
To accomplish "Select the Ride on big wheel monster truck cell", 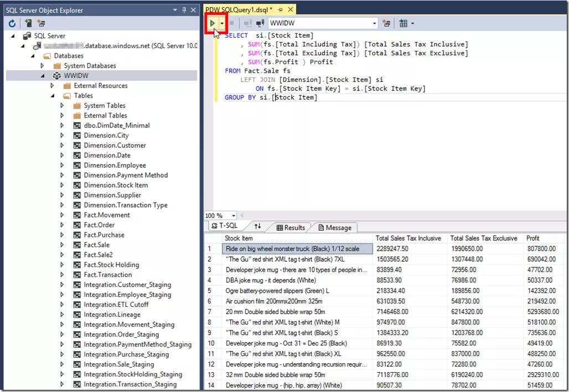I will (x=297, y=249).
